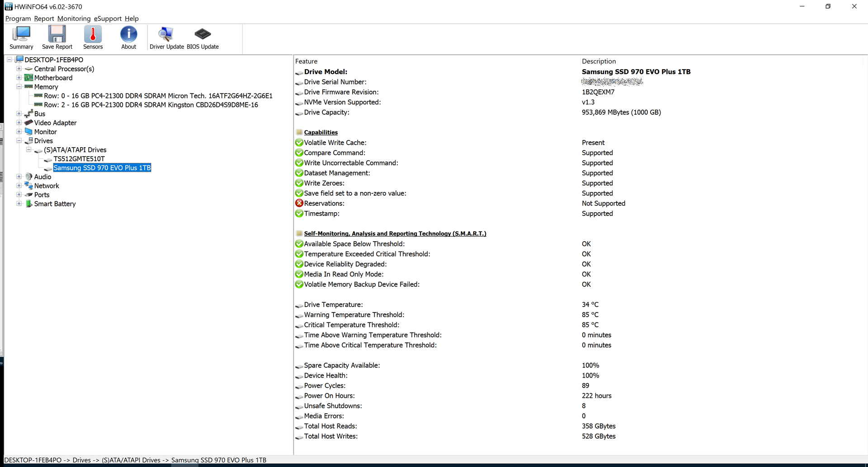
Task: Collapse the DESKTOP-1FEB4PO root node
Action: (x=9, y=60)
